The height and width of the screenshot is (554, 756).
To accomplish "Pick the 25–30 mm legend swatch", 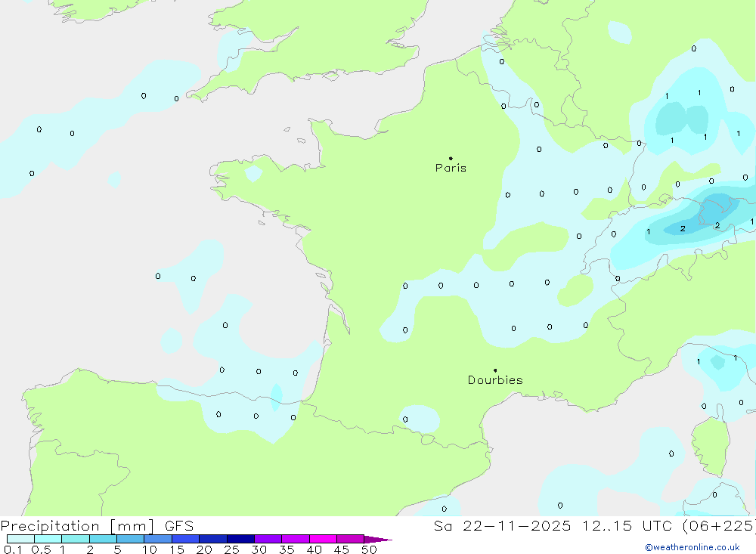I will (240, 539).
